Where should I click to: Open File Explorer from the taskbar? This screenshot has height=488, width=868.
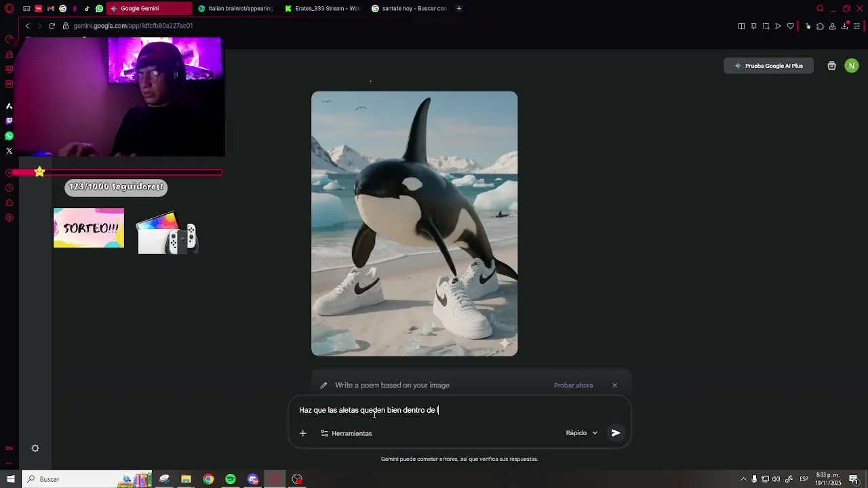click(186, 479)
